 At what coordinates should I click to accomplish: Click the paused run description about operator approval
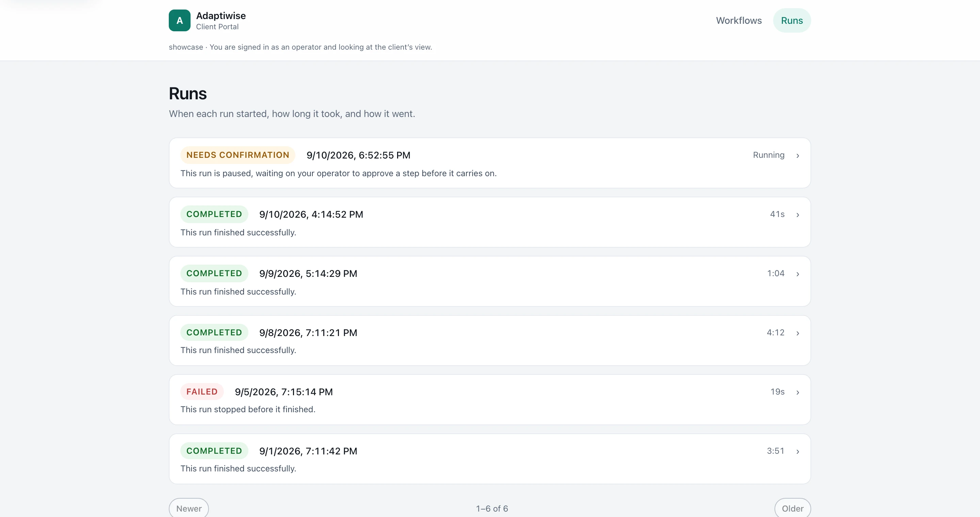click(339, 173)
